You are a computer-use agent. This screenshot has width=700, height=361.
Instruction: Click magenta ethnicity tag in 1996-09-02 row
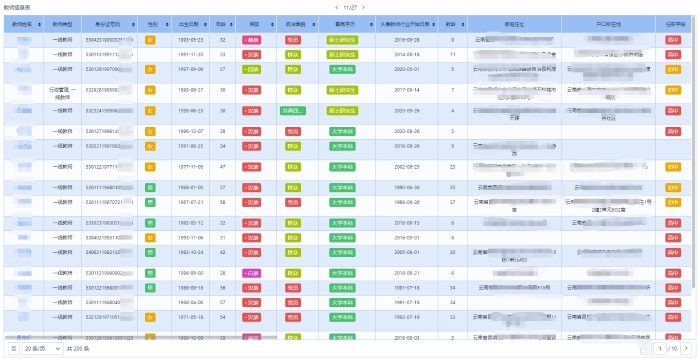(252, 273)
